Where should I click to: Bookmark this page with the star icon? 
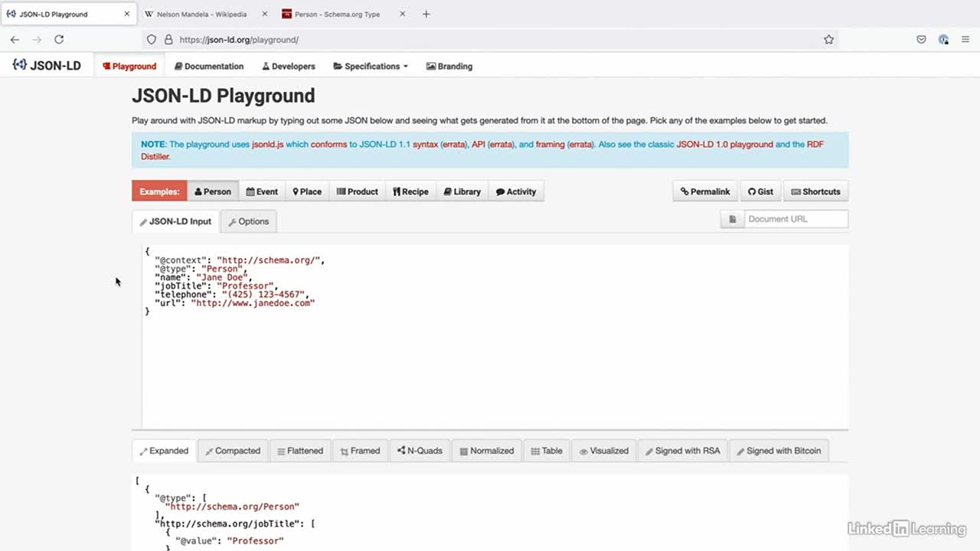point(828,40)
